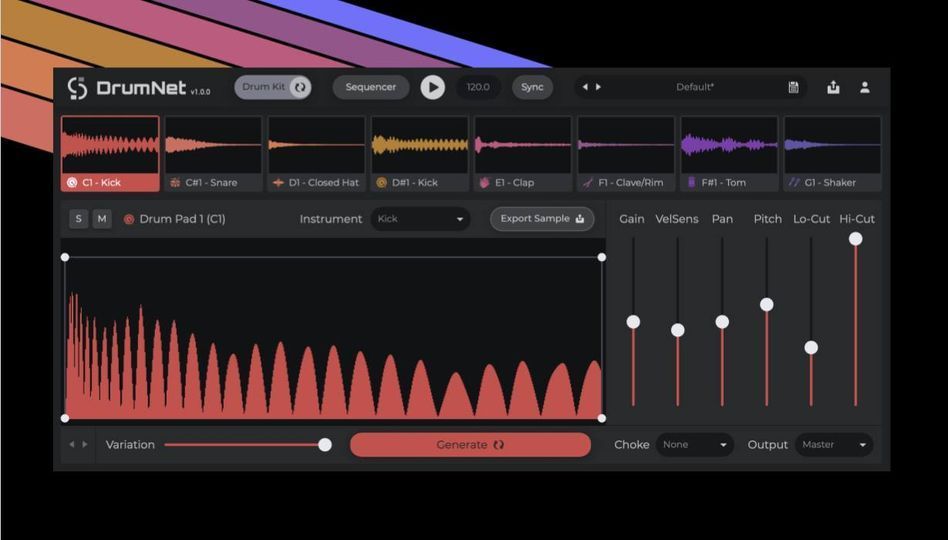
Task: Start playback with the play button
Action: [433, 87]
